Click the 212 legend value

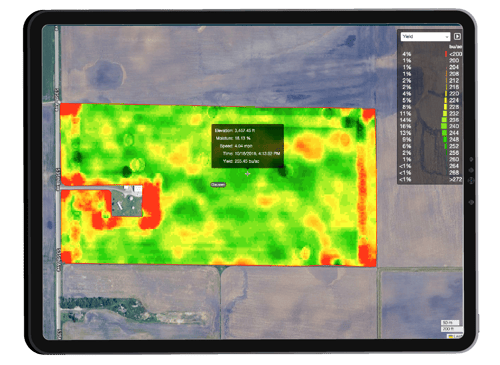(454, 80)
